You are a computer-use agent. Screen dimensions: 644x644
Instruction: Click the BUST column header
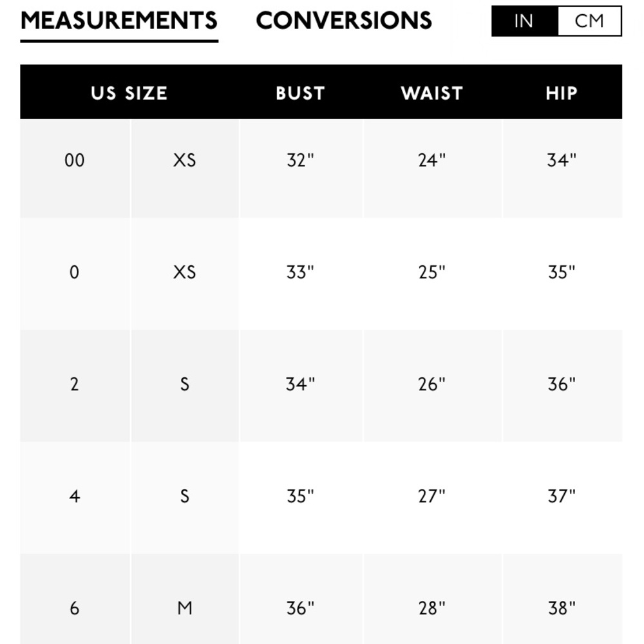pyautogui.click(x=301, y=93)
